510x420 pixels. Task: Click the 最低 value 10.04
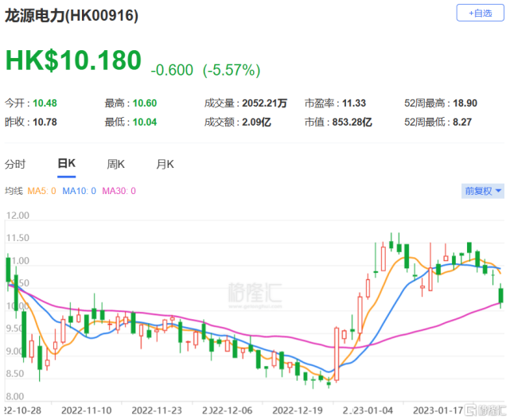point(145,122)
